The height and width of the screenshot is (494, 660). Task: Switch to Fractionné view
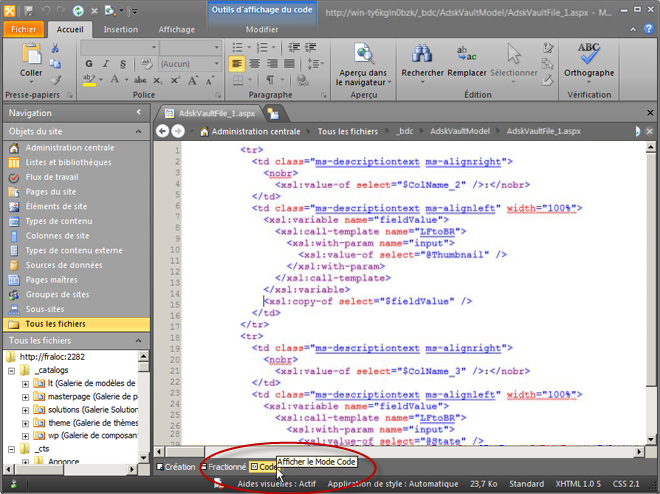[224, 467]
